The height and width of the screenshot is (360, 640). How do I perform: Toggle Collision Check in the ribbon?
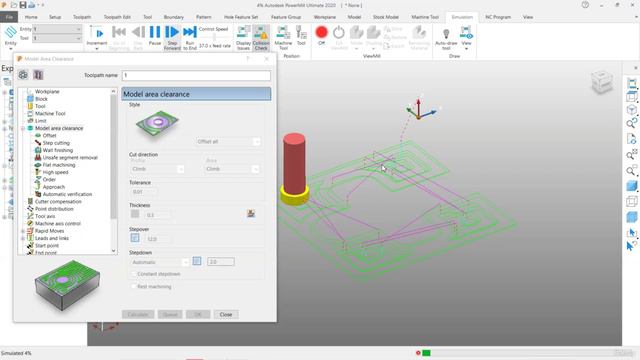pyautogui.click(x=261, y=37)
